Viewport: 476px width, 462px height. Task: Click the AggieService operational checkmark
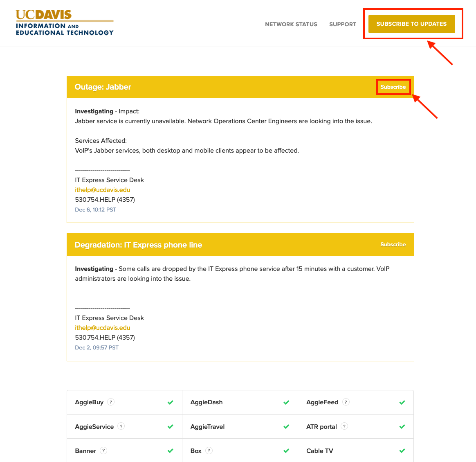pos(170,427)
